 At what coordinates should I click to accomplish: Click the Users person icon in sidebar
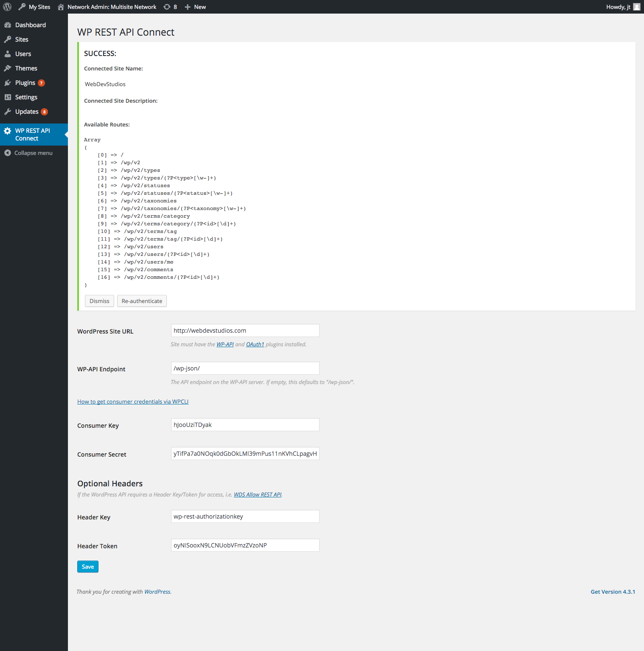coord(8,54)
